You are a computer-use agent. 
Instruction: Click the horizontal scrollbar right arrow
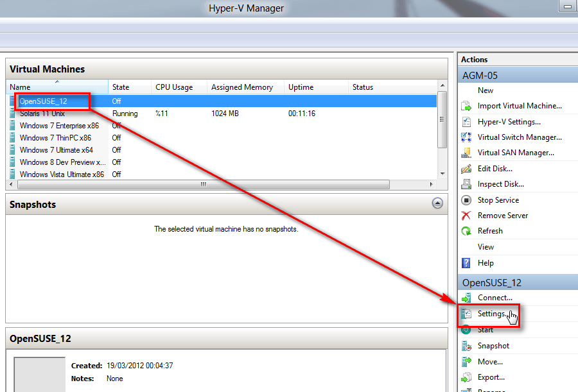coord(432,184)
